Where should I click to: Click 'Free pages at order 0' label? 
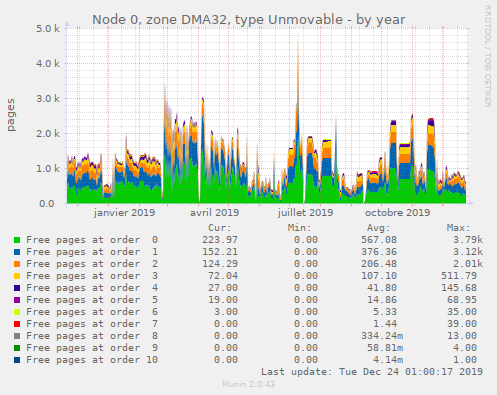pos(92,240)
